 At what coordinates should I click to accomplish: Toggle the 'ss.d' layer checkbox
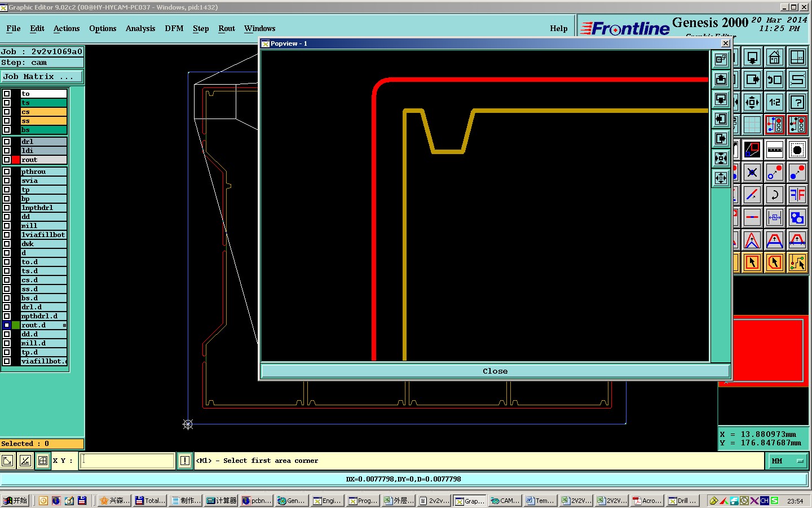pyautogui.click(x=7, y=289)
